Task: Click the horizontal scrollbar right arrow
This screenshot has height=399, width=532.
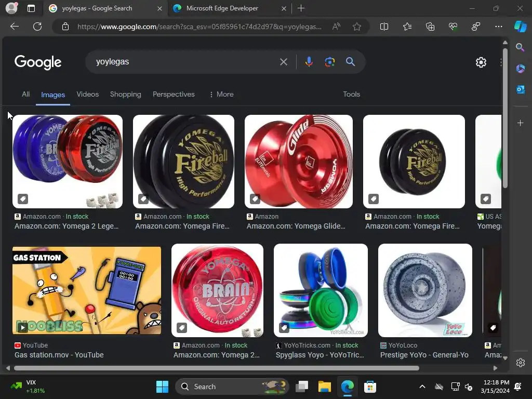Action: 495,368
